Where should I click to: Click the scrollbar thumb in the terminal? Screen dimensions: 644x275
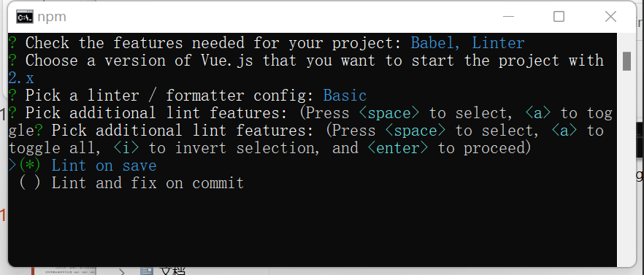[626, 61]
